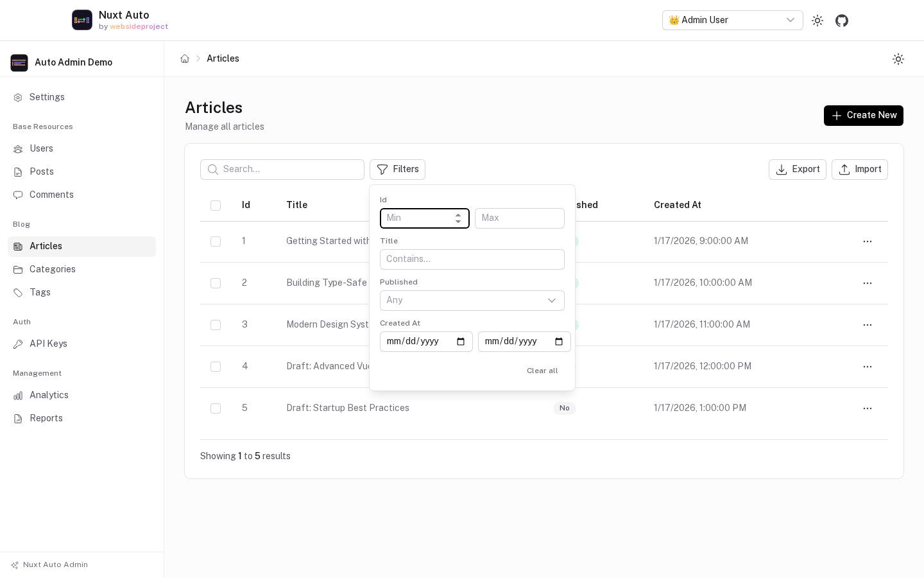Image resolution: width=924 pixels, height=578 pixels.
Task: Click the Auto Admin Demo logo
Action: click(19, 62)
